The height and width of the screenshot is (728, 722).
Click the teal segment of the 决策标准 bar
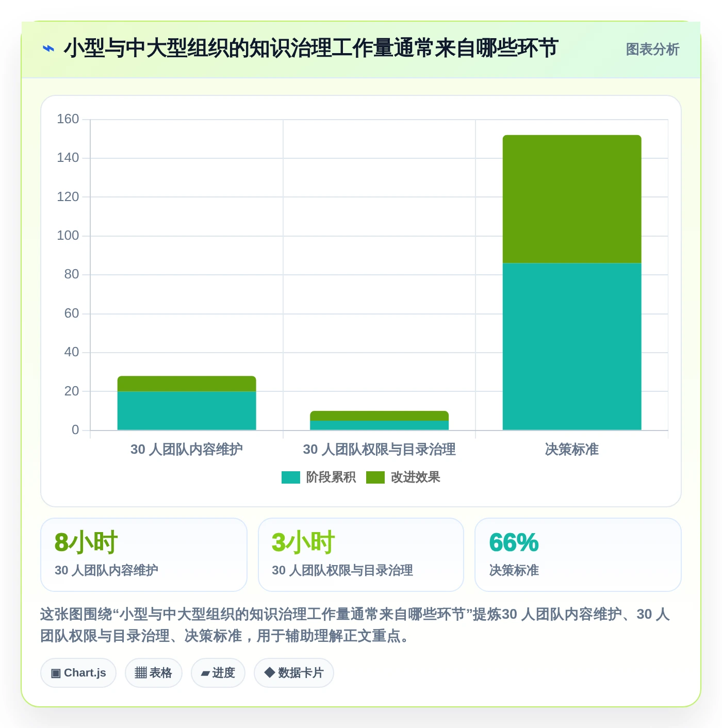click(x=572, y=346)
